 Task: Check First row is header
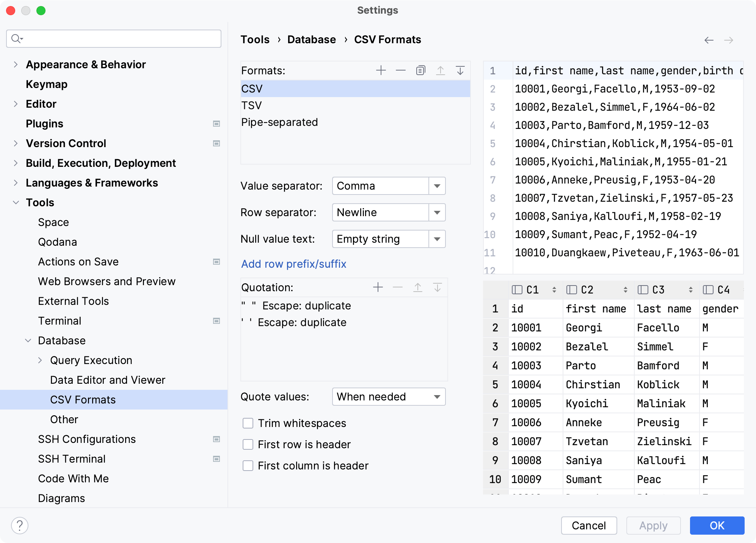[x=248, y=444]
